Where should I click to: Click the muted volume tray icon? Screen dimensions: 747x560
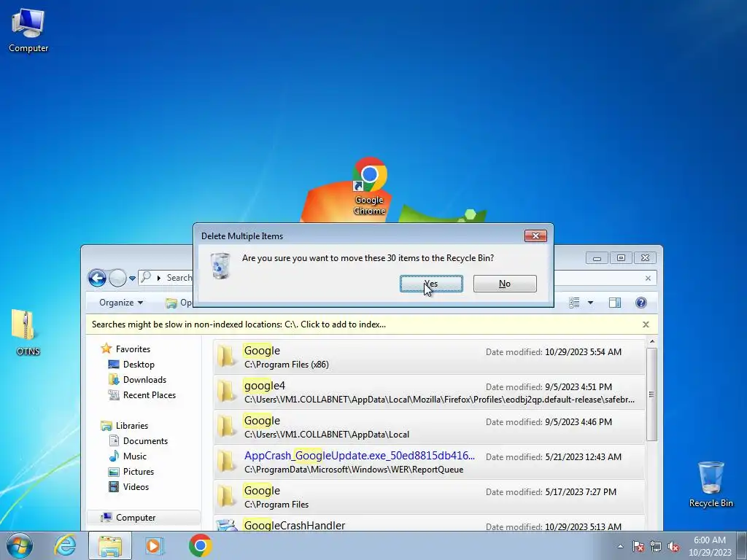click(673, 546)
